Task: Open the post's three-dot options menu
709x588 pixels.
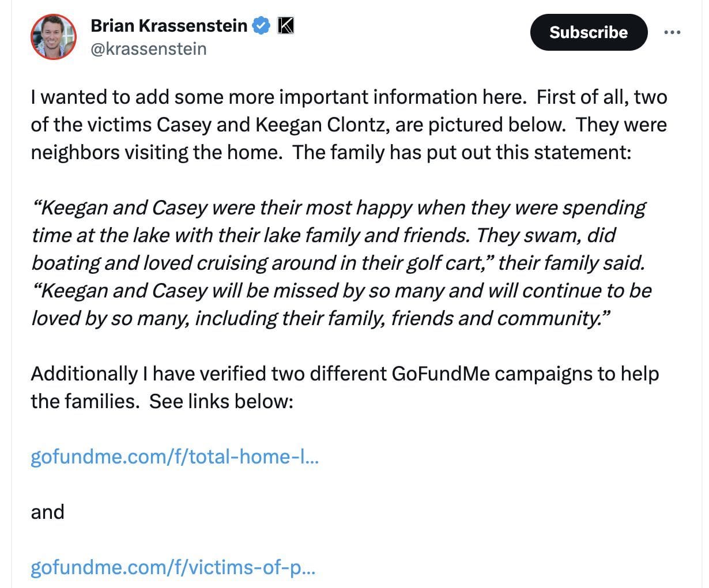Action: tap(673, 32)
